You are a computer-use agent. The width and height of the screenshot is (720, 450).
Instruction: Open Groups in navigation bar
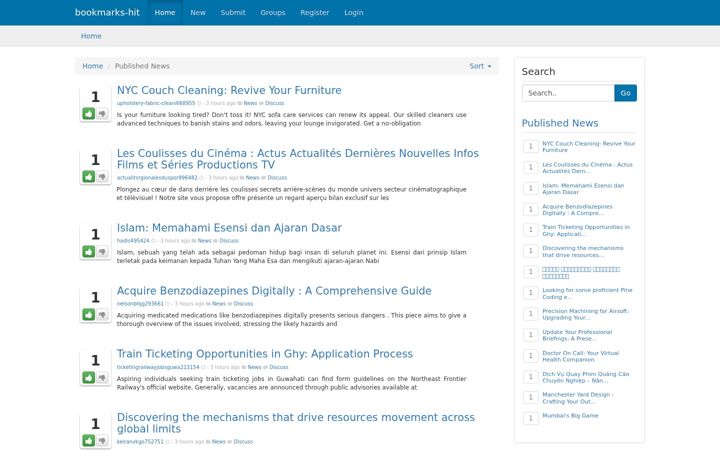click(x=273, y=12)
